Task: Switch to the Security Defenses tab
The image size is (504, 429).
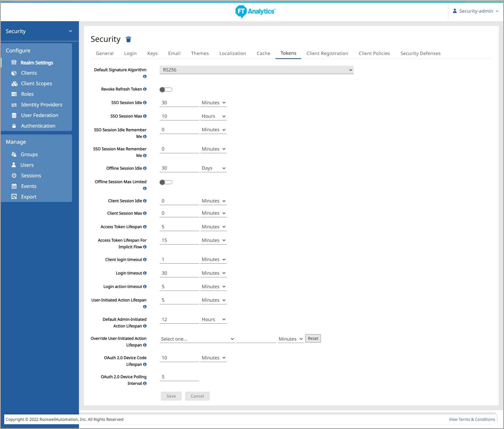Action: tap(421, 53)
